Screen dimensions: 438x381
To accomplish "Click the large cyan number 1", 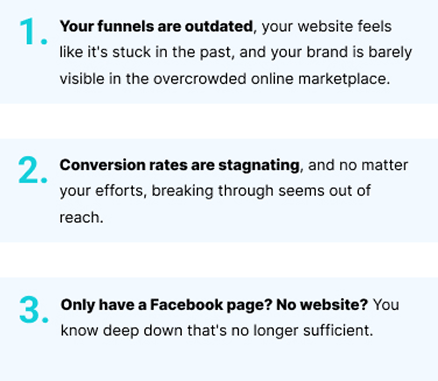I will point(33,32).
